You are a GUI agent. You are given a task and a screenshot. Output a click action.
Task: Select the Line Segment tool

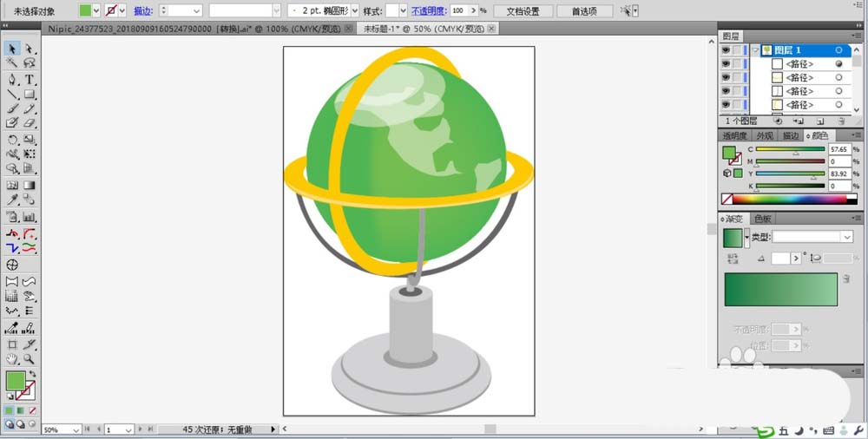coord(12,94)
